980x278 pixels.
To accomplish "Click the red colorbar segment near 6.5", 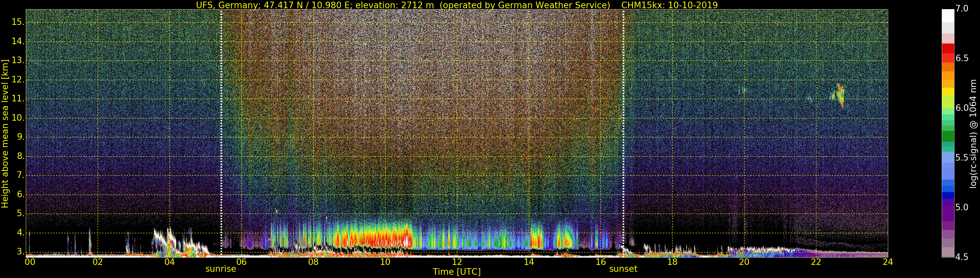I will click(x=948, y=53).
